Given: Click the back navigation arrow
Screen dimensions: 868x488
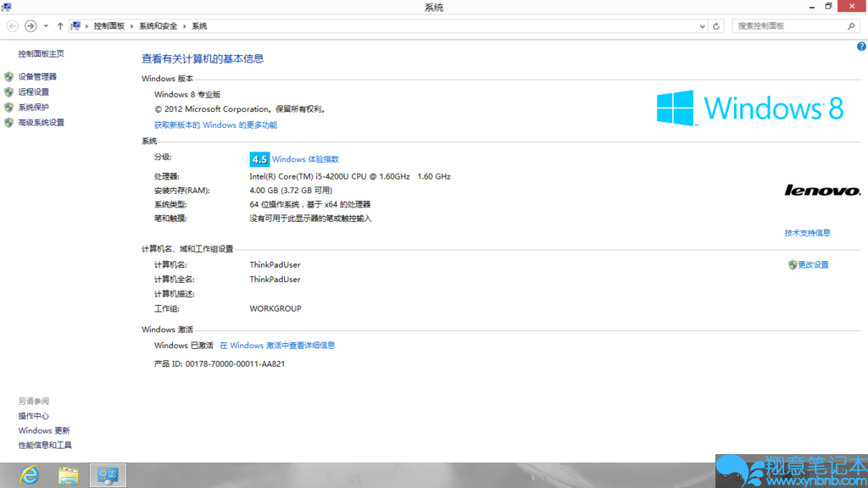Looking at the screenshot, I should (12, 26).
